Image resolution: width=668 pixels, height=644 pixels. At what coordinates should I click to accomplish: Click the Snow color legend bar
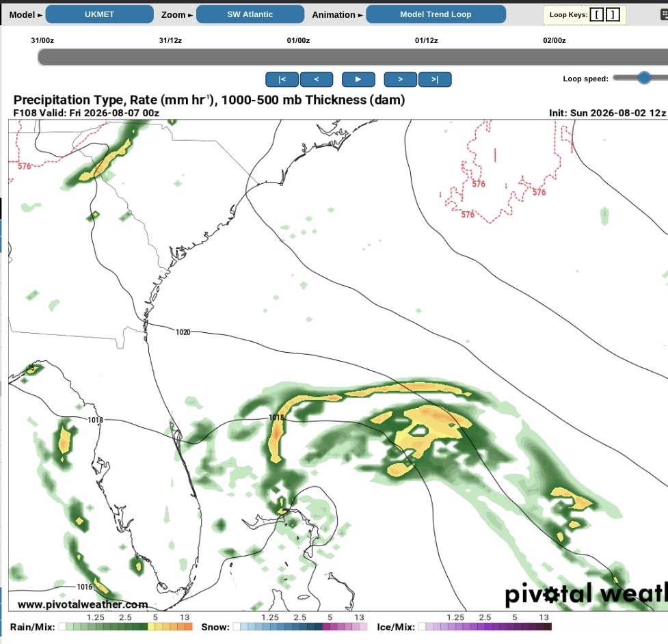300,626
